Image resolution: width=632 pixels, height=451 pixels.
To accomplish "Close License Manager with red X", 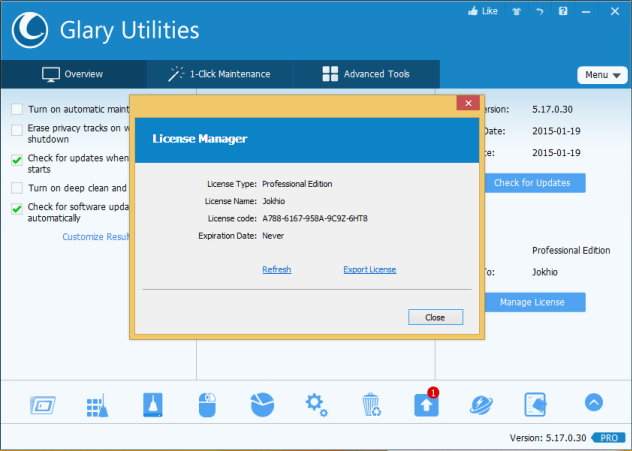I will coord(468,103).
